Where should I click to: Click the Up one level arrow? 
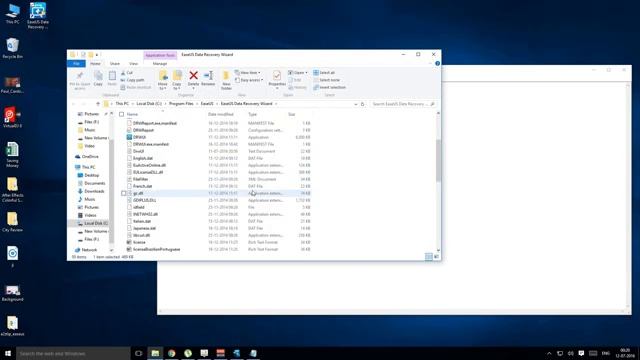98,104
